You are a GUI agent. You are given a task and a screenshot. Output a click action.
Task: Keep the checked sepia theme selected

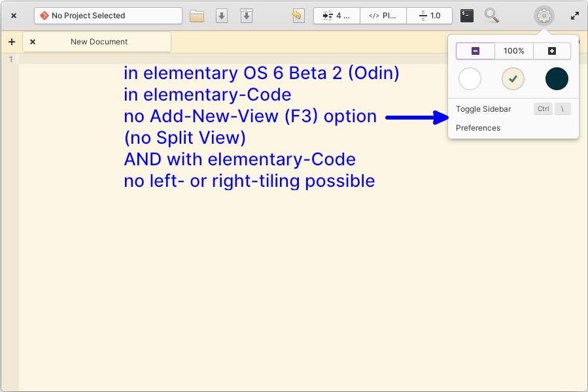[513, 78]
